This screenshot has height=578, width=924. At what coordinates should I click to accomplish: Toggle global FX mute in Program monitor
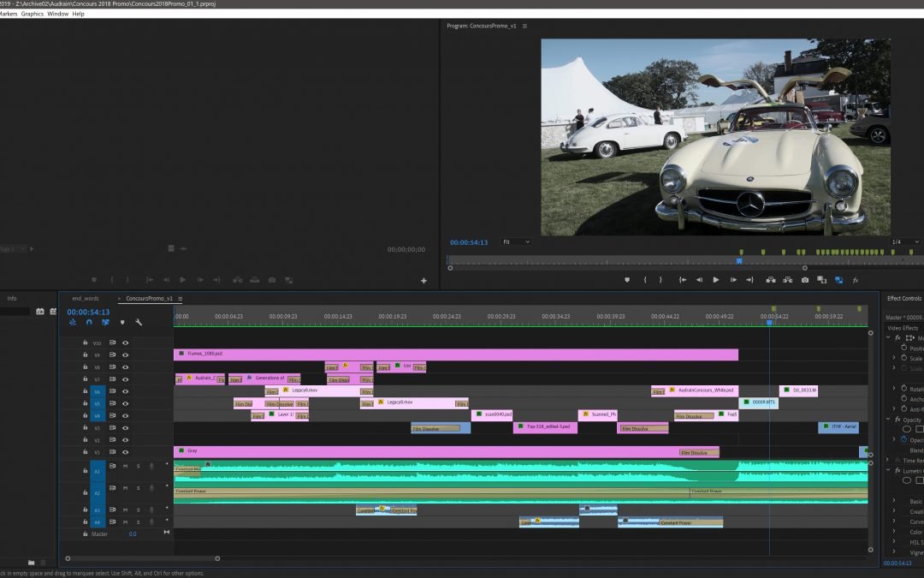point(855,280)
